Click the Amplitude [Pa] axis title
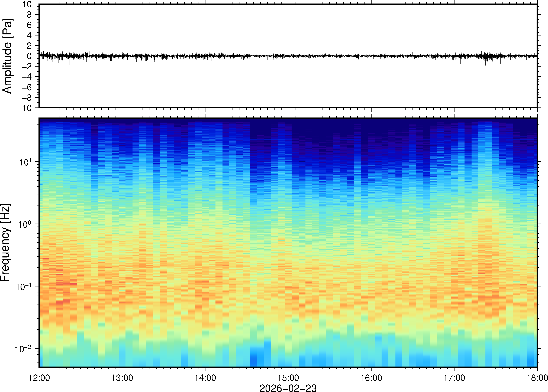This screenshot has height=392, width=548. point(7,56)
